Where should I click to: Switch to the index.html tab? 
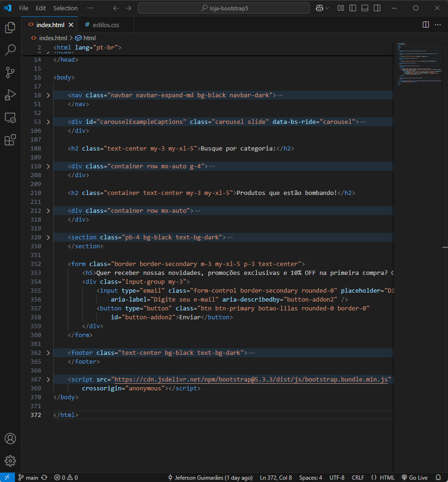click(50, 25)
